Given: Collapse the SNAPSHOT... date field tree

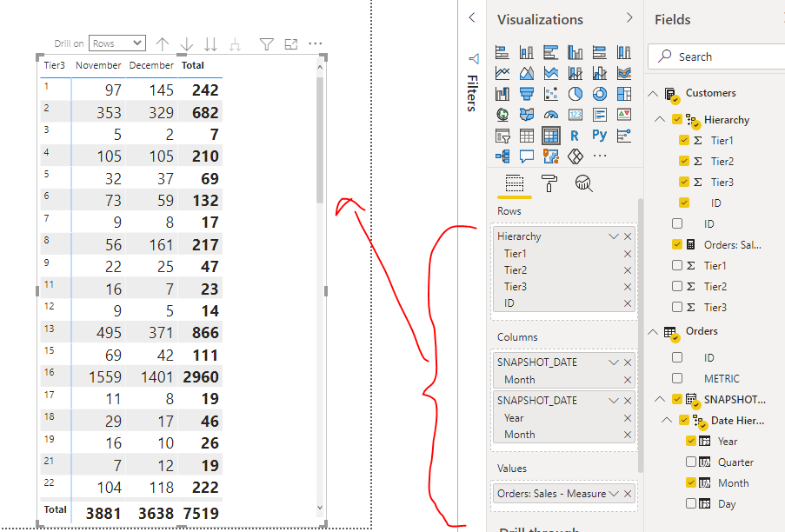Looking at the screenshot, I should coord(660,399).
